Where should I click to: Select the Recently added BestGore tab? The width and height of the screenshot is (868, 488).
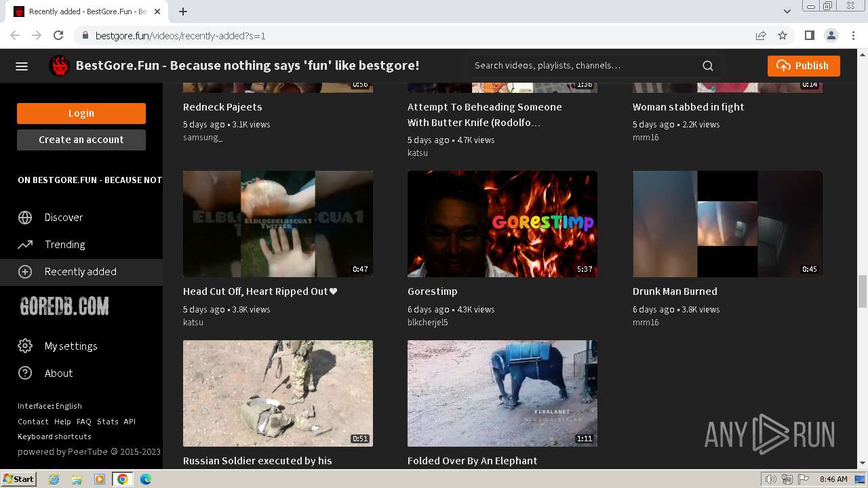87,12
